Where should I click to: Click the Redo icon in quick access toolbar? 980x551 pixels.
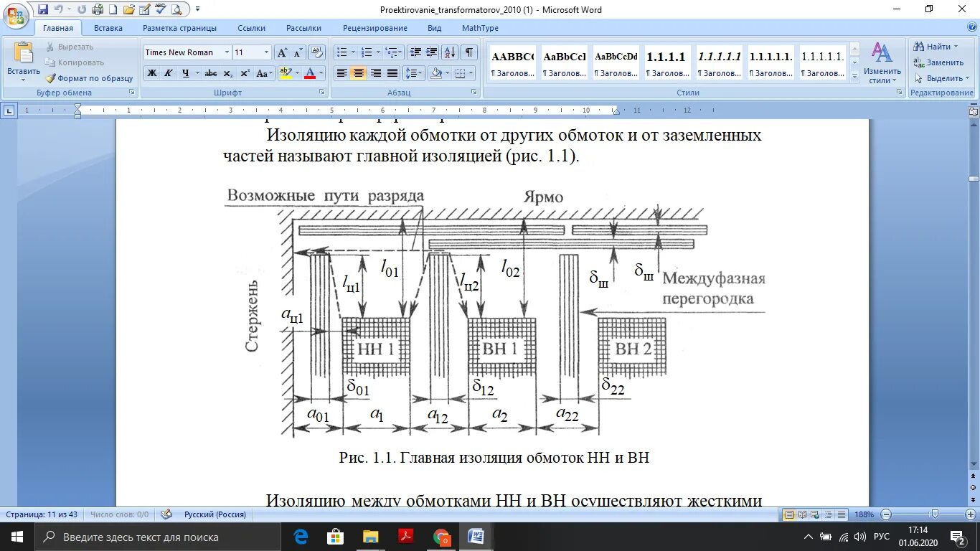tap(82, 9)
